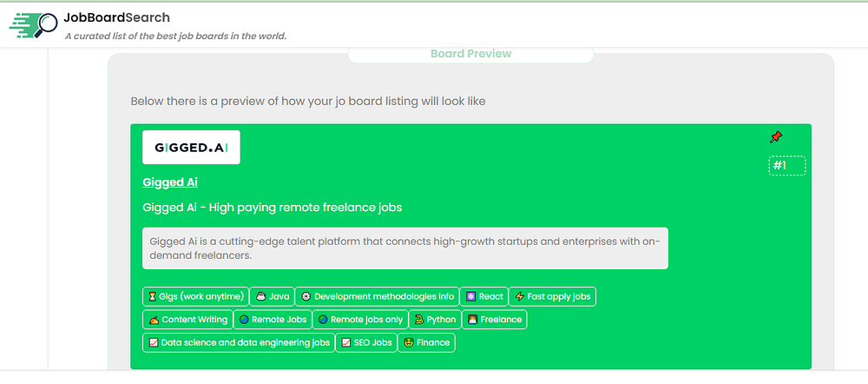Click the lightning bolt icon on Fast apply
This screenshot has width=868, height=384.
click(519, 296)
